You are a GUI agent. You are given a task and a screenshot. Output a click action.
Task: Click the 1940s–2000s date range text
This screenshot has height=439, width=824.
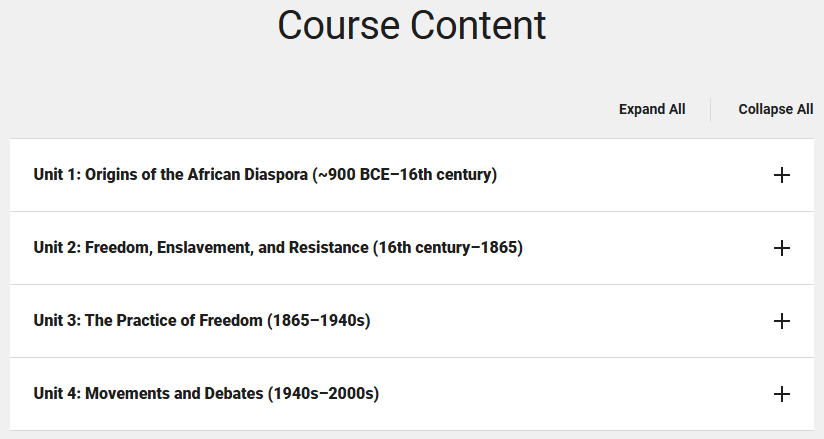point(323,394)
